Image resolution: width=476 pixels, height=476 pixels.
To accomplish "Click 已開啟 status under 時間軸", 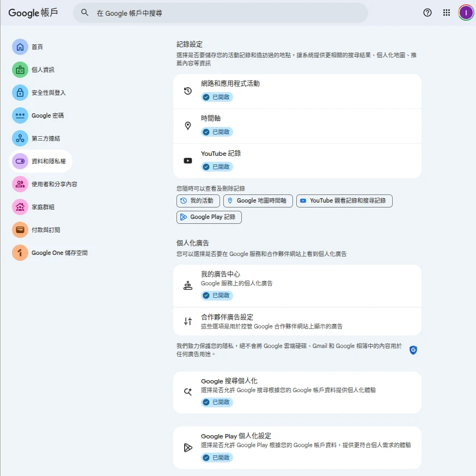I will click(217, 132).
